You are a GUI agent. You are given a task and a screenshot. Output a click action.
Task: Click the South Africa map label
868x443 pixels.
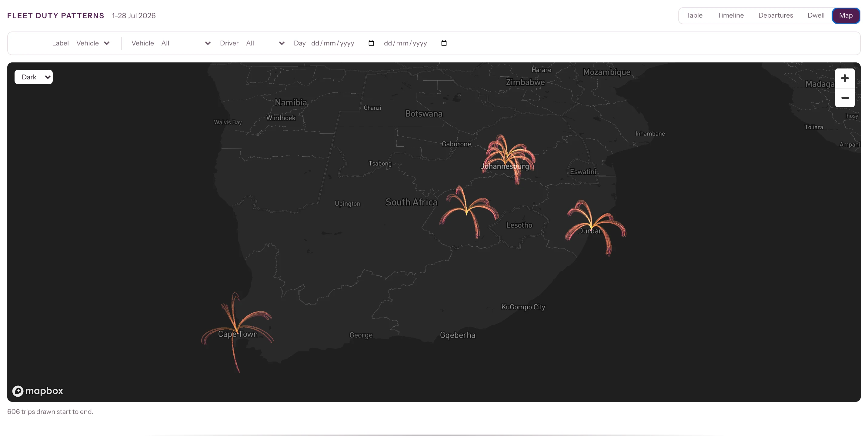click(412, 202)
